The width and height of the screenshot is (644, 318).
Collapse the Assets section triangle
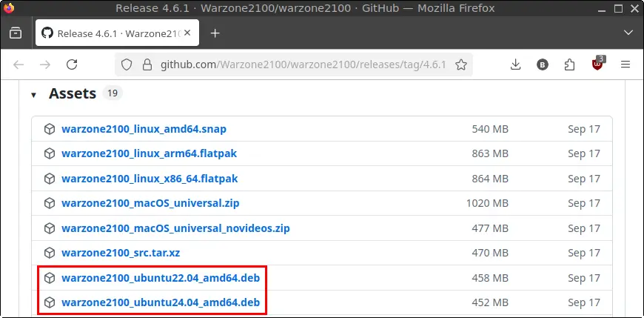tap(34, 95)
